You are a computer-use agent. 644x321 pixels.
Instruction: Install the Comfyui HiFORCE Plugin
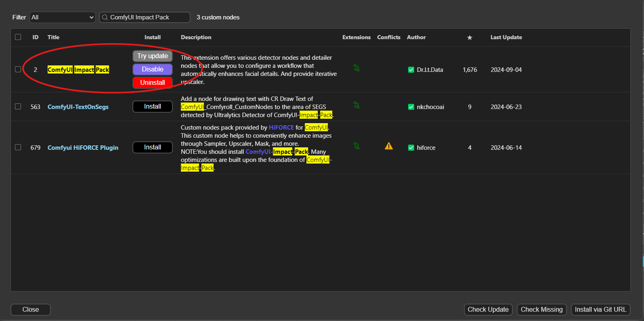pyautogui.click(x=153, y=147)
